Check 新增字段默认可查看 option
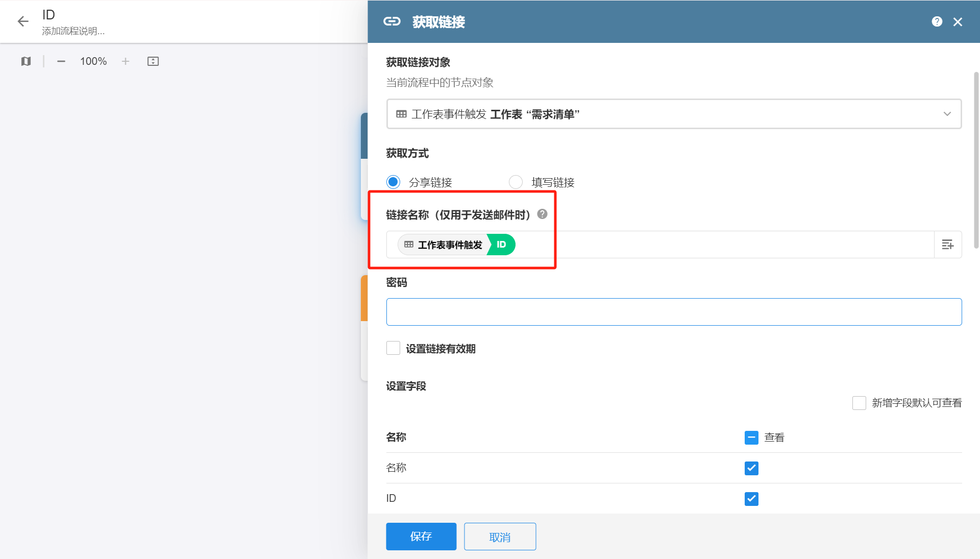This screenshot has width=980, height=559. click(x=859, y=403)
